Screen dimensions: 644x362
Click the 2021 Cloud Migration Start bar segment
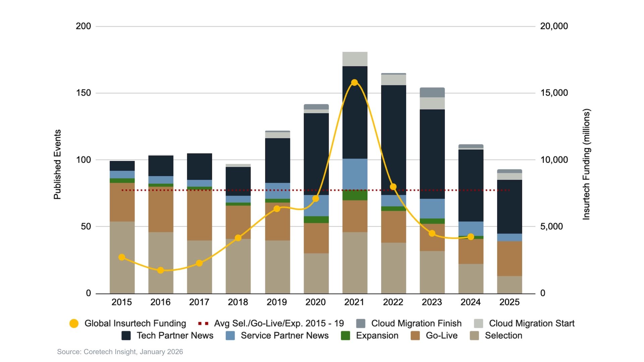[x=355, y=59]
